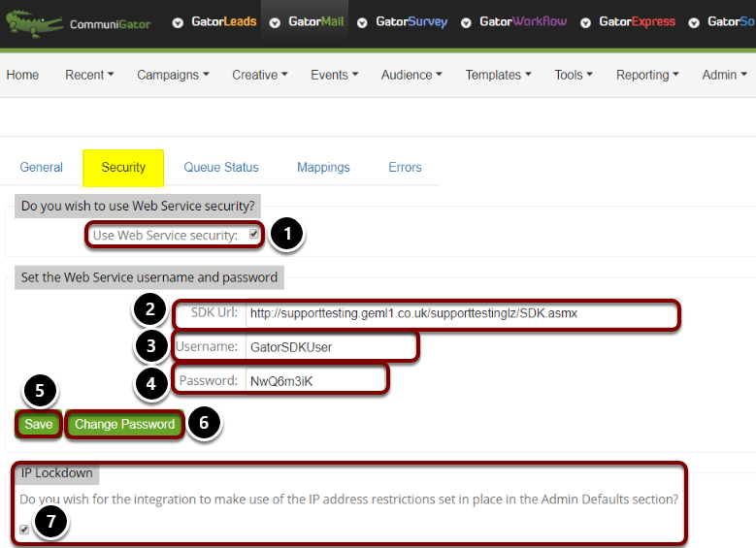756x548 pixels.
Task: Expand the Tools dropdown menu
Action: coord(574,75)
